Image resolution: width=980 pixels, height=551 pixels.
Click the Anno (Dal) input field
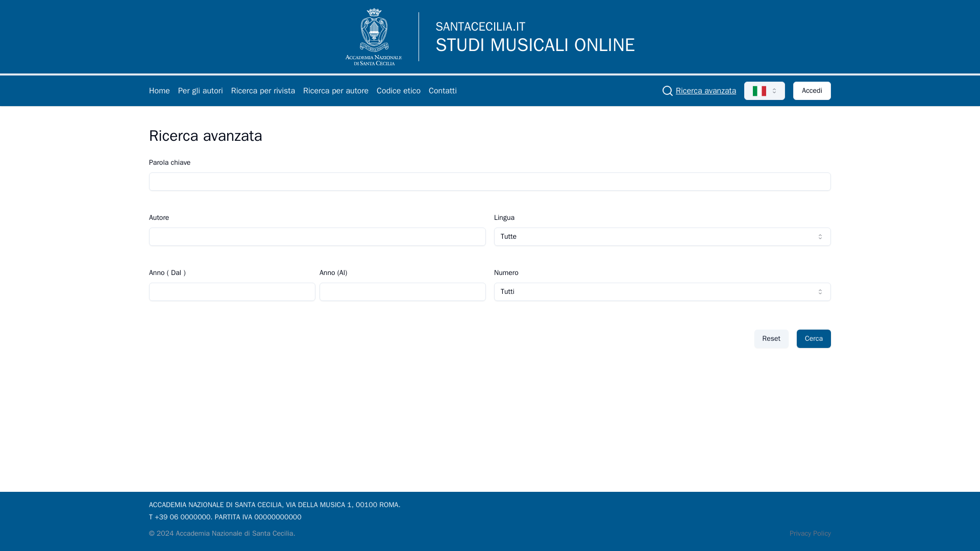[x=232, y=292]
